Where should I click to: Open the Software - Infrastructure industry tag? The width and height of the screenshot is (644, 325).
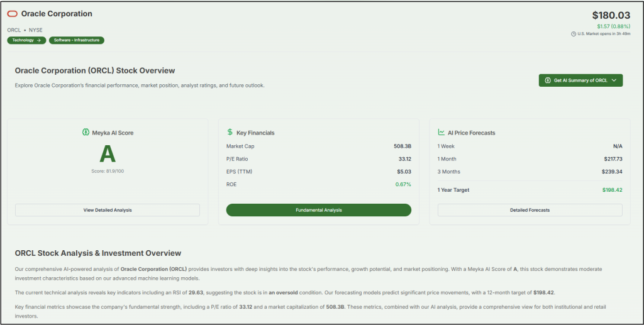pos(76,40)
